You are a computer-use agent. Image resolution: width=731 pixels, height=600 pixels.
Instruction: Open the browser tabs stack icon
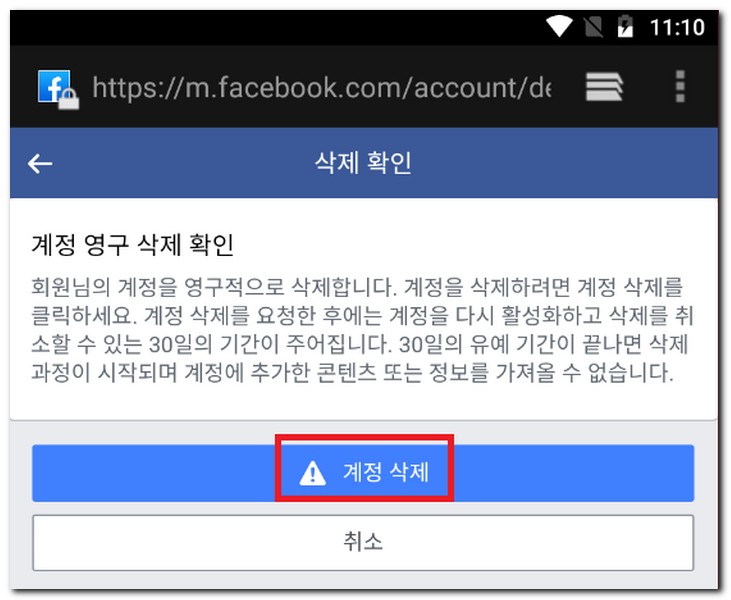click(x=604, y=86)
